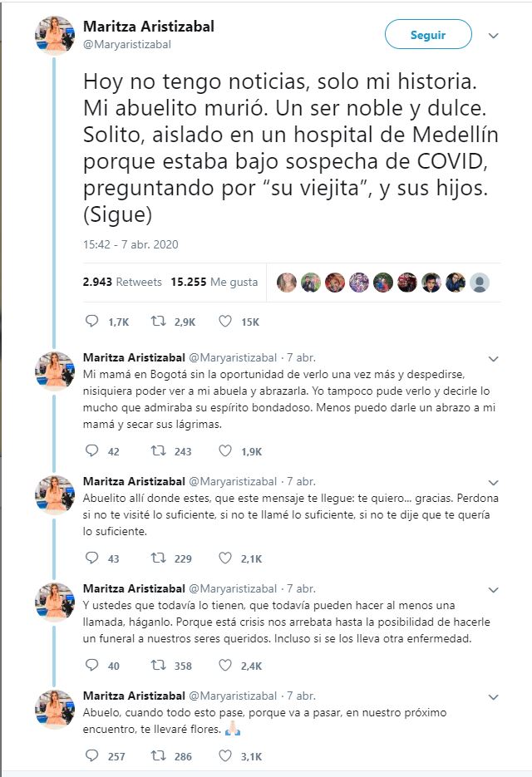Click the Seguir button
This screenshot has width=532, height=777.
[x=428, y=35]
